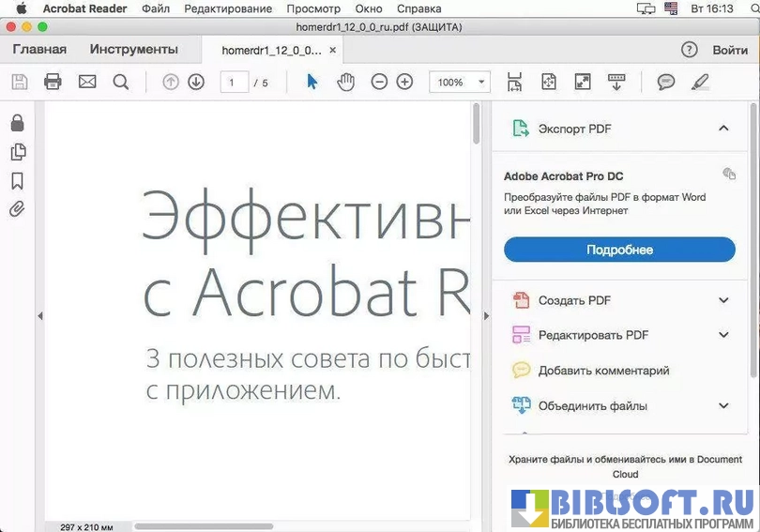Collapse the Экспорт PDF section
The width and height of the screenshot is (760, 532).
[723, 129]
